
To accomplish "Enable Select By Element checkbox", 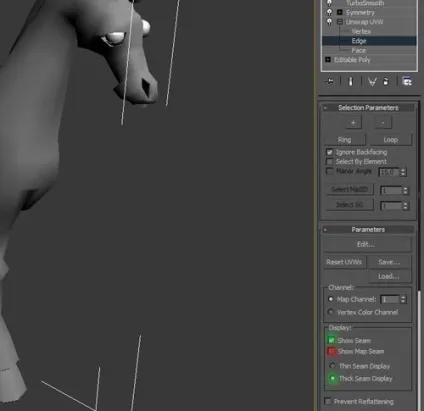I will [329, 162].
